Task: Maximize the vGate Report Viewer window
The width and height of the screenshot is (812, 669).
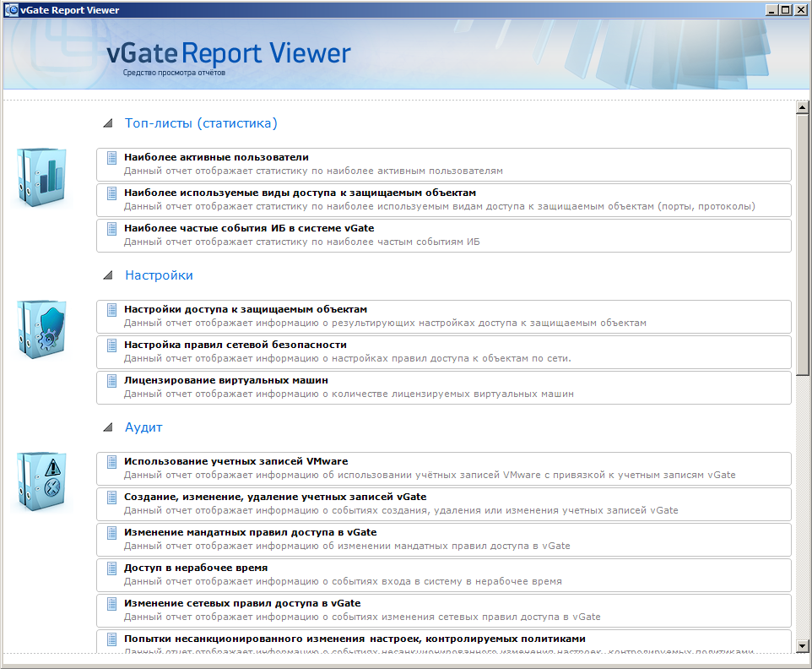Action: pos(786,10)
